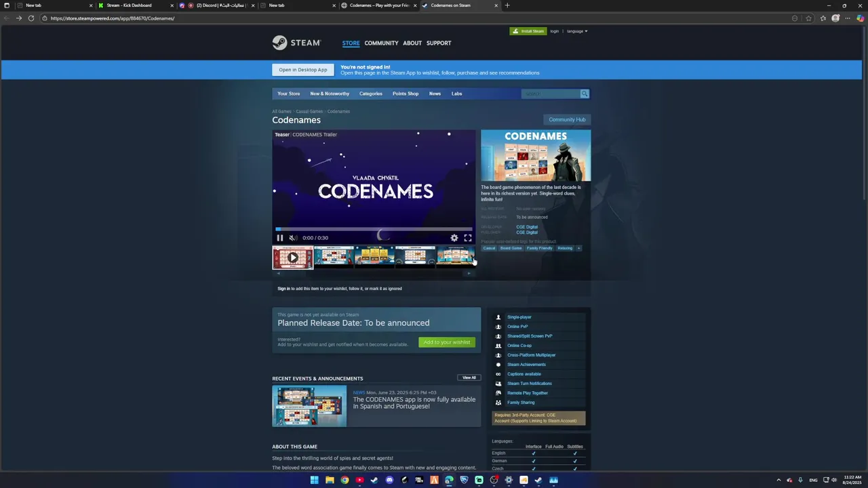Viewport: 868px width, 488px height.
Task: Click the browser refresh icon
Action: coord(31,18)
